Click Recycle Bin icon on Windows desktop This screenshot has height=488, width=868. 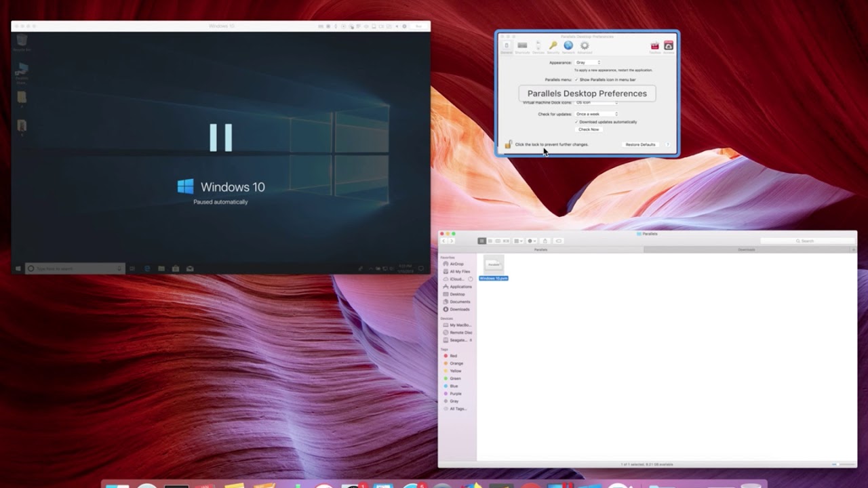[x=22, y=43]
